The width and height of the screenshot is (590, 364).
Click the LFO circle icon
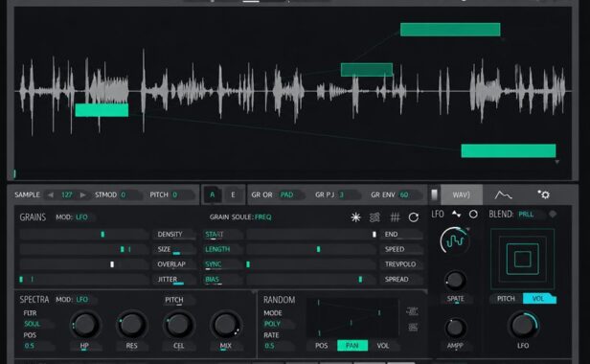pos(473,214)
